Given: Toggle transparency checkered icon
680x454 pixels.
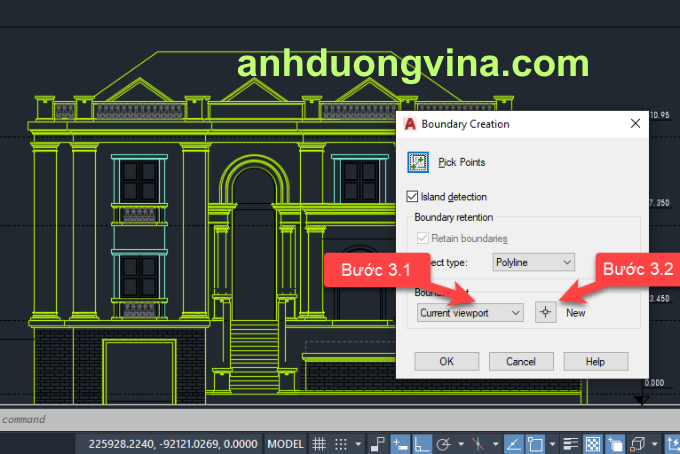Looking at the screenshot, I should coord(592,443).
